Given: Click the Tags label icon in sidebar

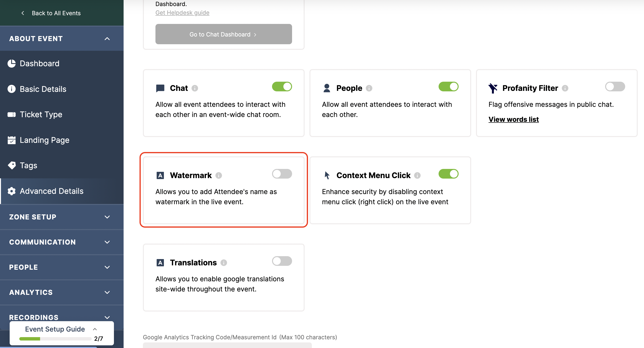Looking at the screenshot, I should 12,166.
